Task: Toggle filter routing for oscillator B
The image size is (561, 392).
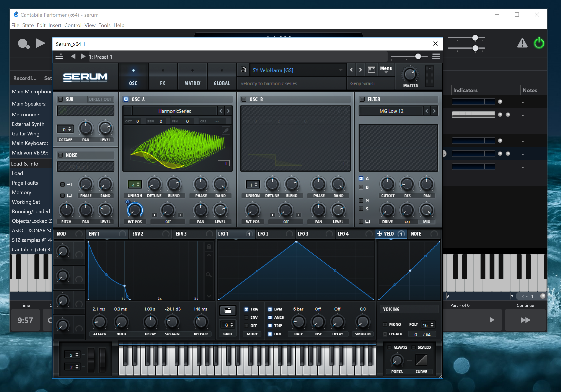Action: coord(361,187)
